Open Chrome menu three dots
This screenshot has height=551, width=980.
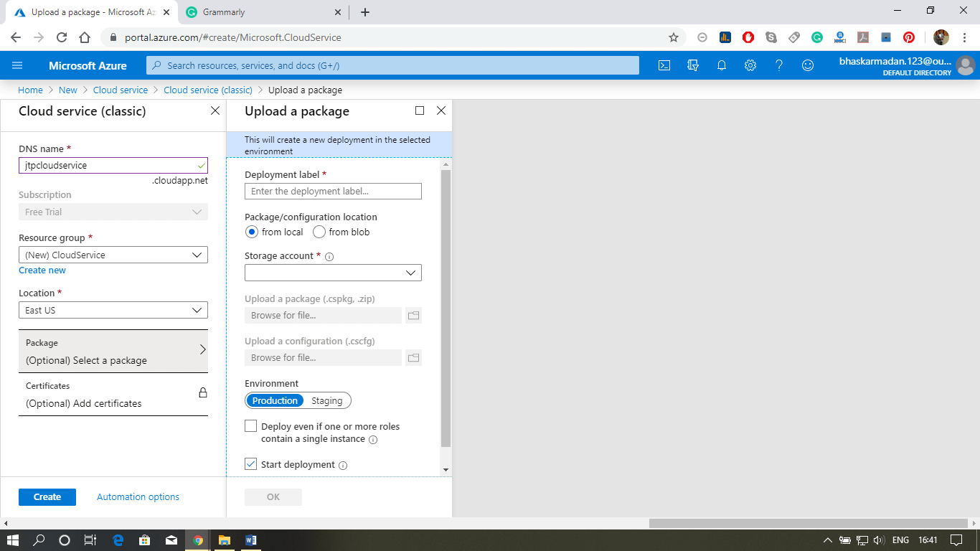point(965,37)
